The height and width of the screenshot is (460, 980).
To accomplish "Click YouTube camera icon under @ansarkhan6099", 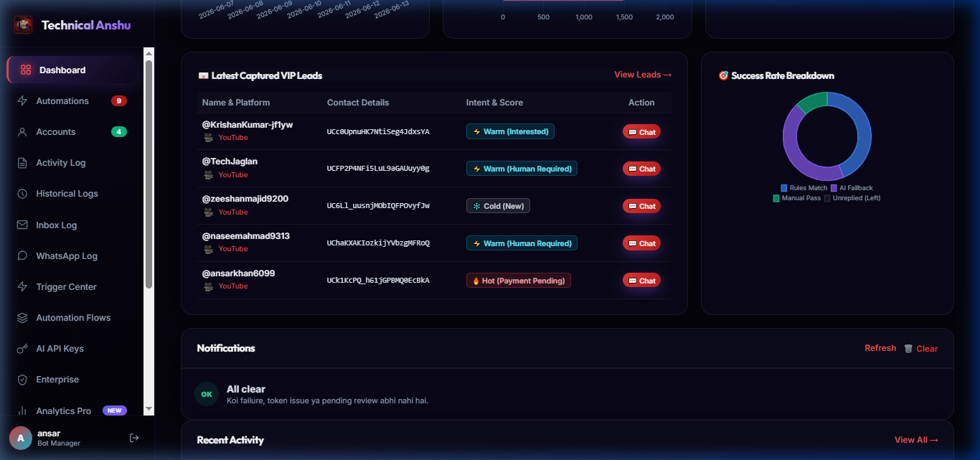I will 208,286.
